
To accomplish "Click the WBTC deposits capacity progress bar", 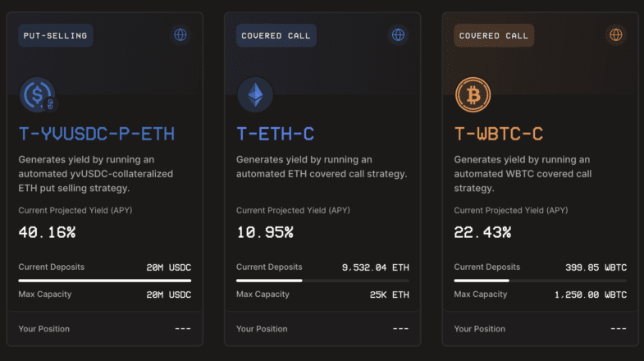I will click(x=540, y=281).
